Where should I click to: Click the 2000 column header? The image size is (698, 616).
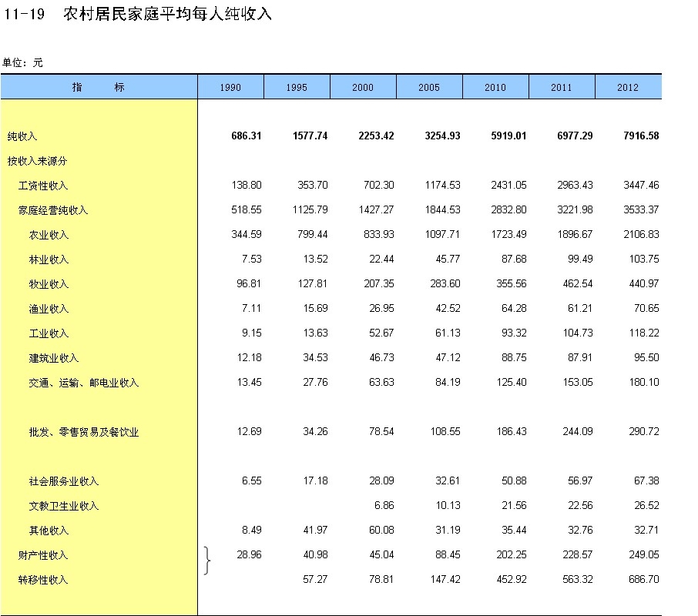[363, 87]
